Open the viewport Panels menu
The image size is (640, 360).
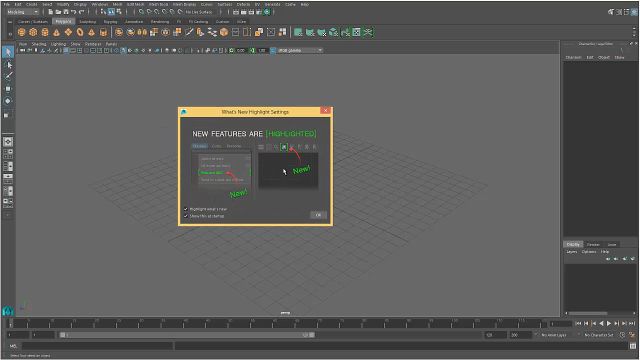point(111,44)
